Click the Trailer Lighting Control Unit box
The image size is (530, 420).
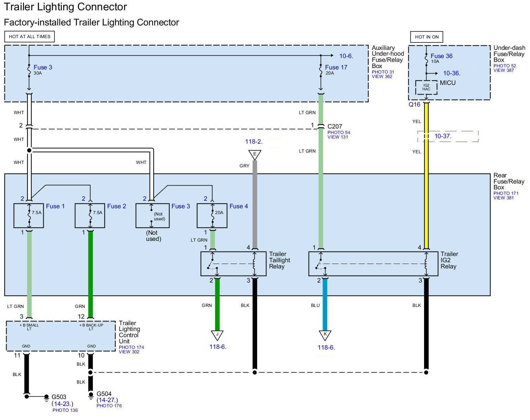point(61,336)
